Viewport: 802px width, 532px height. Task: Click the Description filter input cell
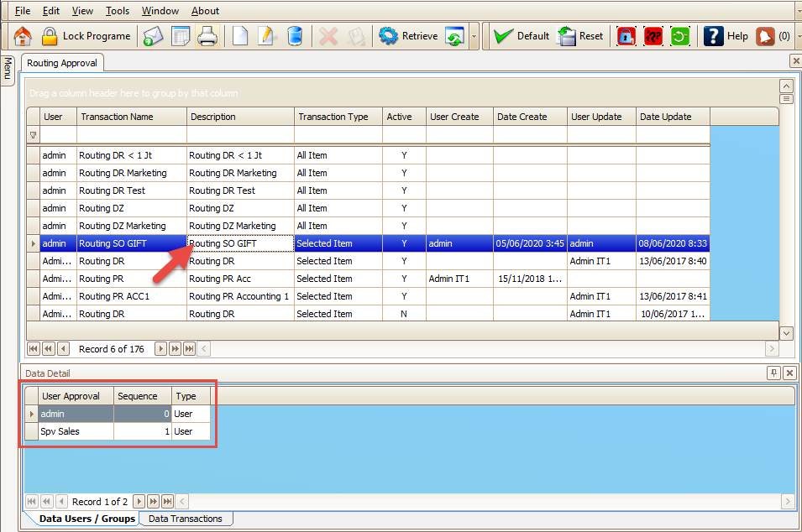240,135
